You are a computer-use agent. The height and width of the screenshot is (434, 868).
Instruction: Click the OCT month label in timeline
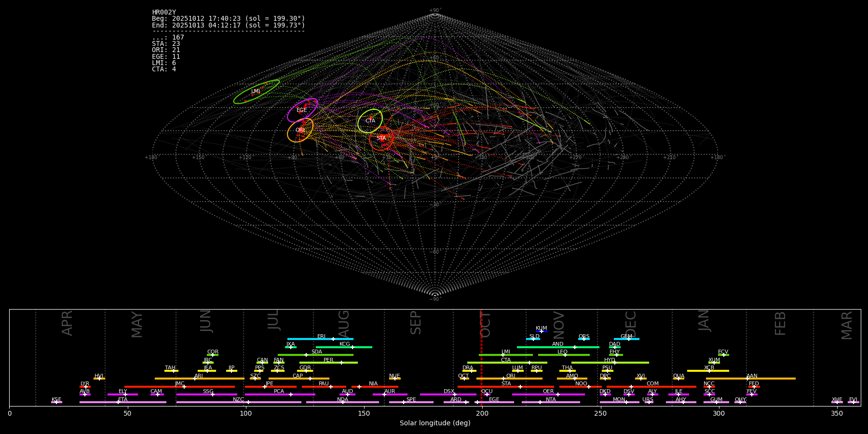[486, 324]
